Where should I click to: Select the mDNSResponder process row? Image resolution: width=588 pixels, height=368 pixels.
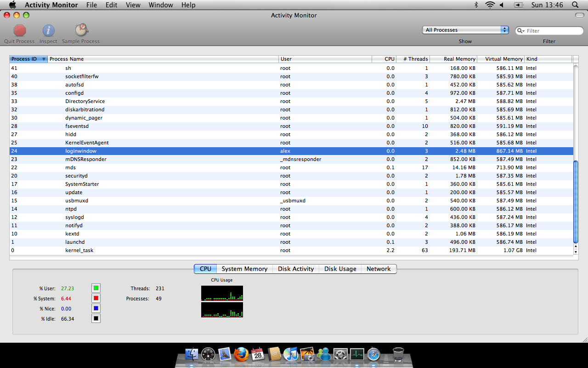click(291, 159)
